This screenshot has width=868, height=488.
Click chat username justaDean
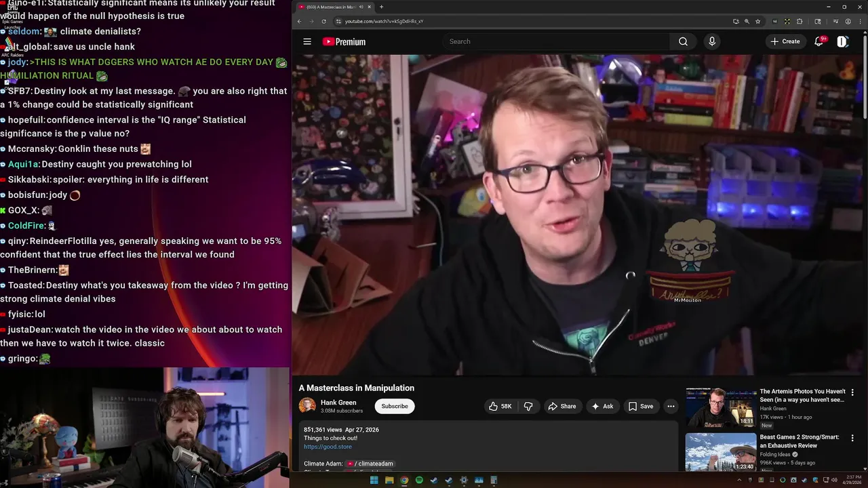(x=30, y=329)
